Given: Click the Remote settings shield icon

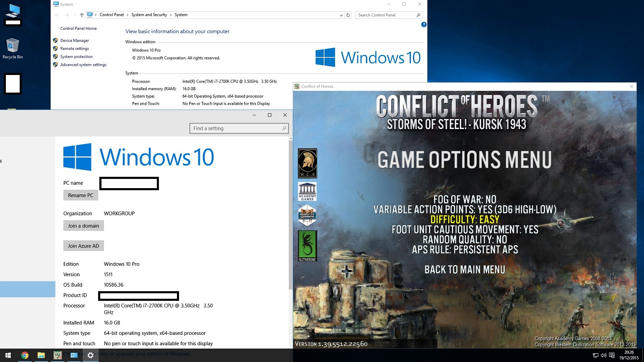Looking at the screenshot, I should pyautogui.click(x=55, y=49).
